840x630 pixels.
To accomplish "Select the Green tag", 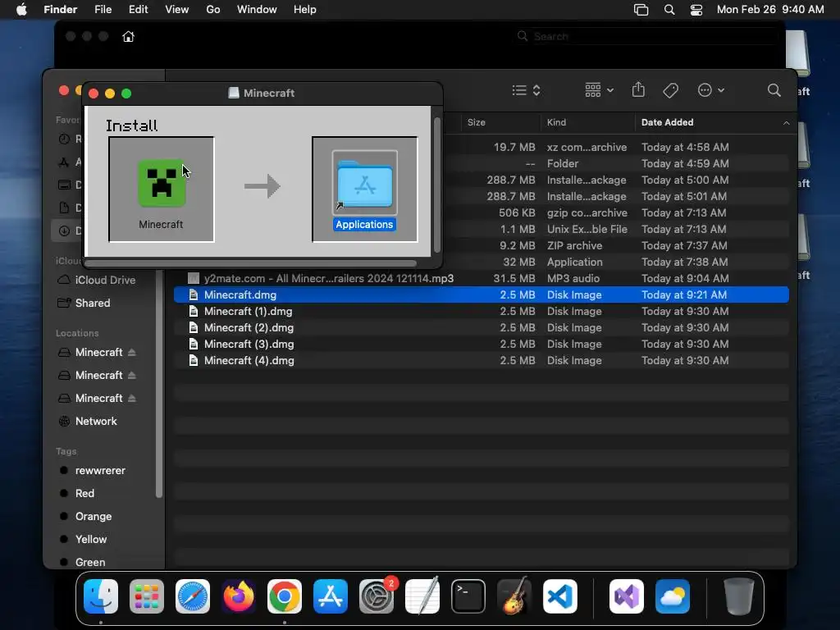I will pyautogui.click(x=90, y=562).
